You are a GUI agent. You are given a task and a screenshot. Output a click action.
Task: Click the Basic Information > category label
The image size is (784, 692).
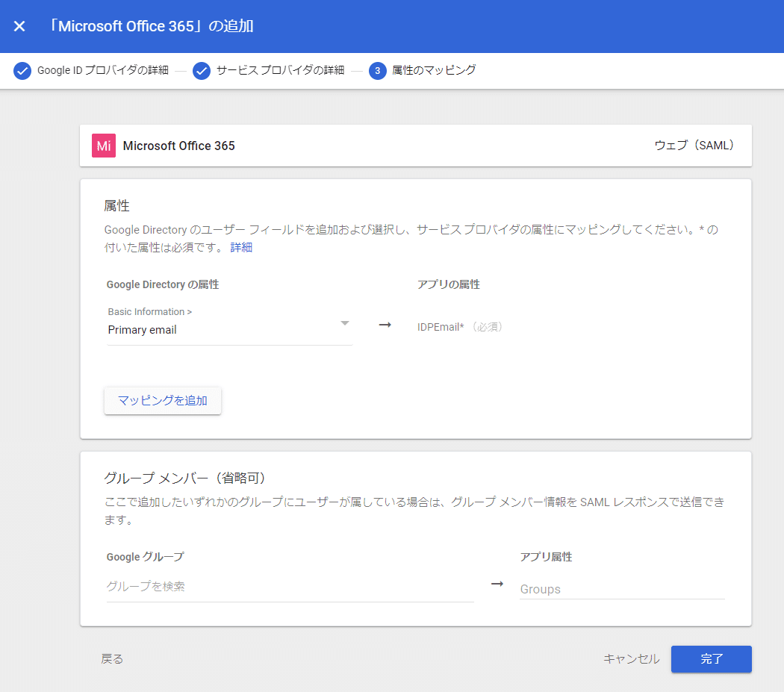149,311
